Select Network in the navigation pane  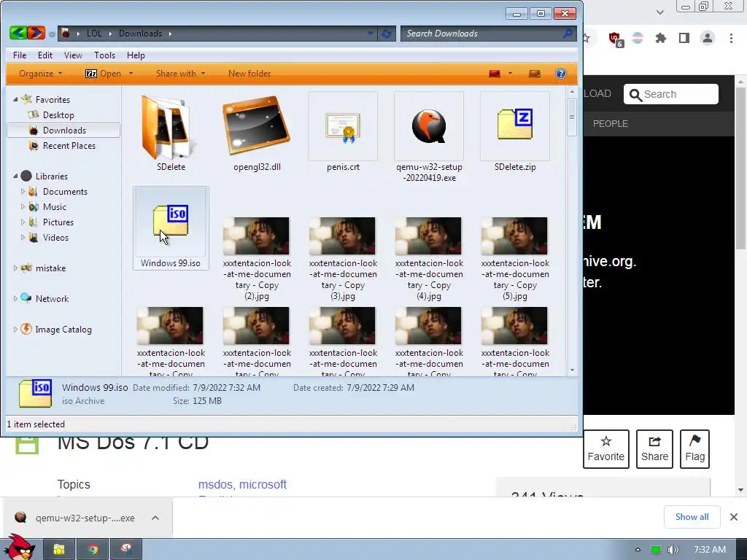coord(52,298)
